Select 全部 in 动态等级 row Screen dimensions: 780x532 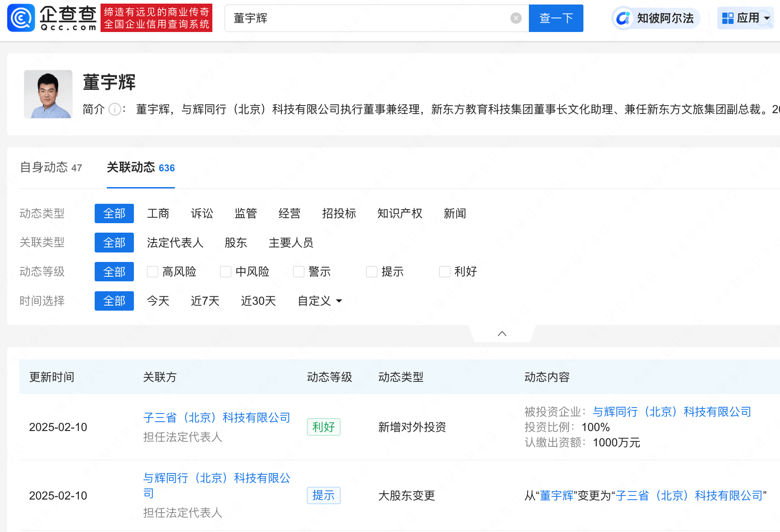(x=114, y=272)
